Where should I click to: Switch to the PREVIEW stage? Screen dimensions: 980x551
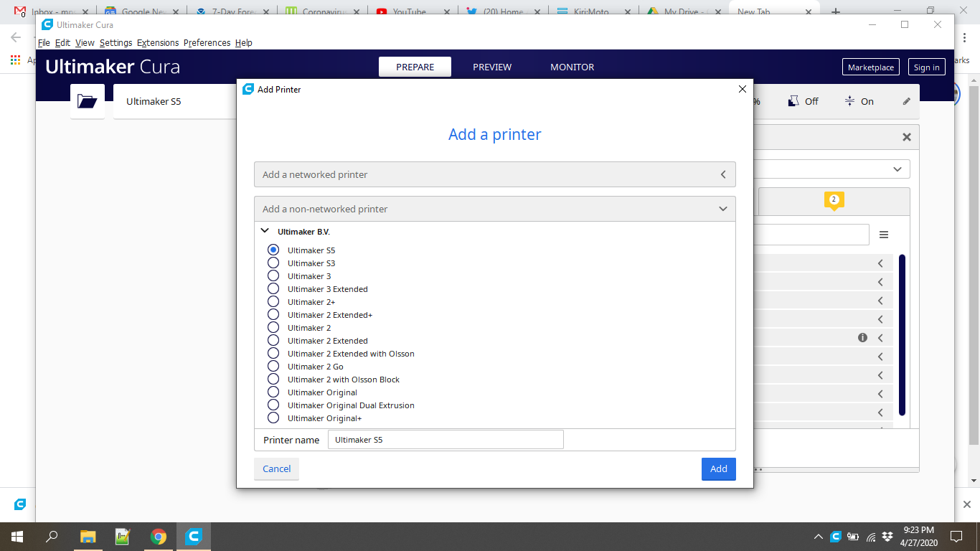(x=492, y=67)
